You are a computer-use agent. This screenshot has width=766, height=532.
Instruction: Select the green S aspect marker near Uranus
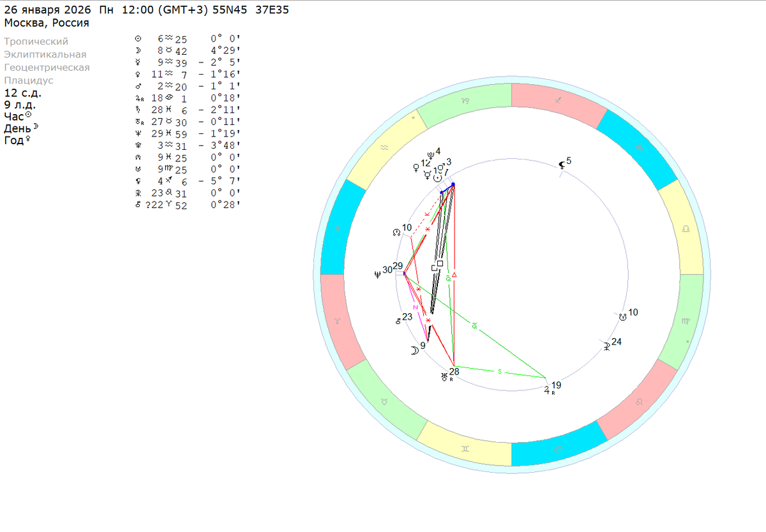(x=499, y=371)
